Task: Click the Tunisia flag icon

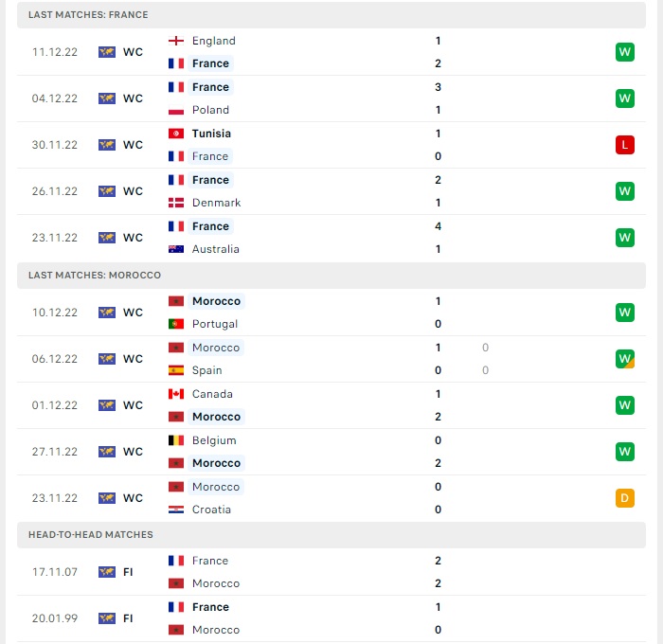Action: coord(176,134)
